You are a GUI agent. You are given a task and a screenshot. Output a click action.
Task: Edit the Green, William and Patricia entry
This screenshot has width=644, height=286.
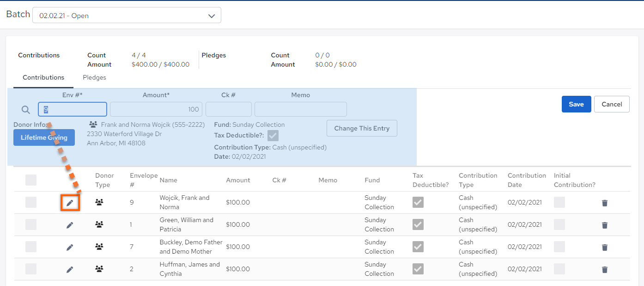click(70, 225)
